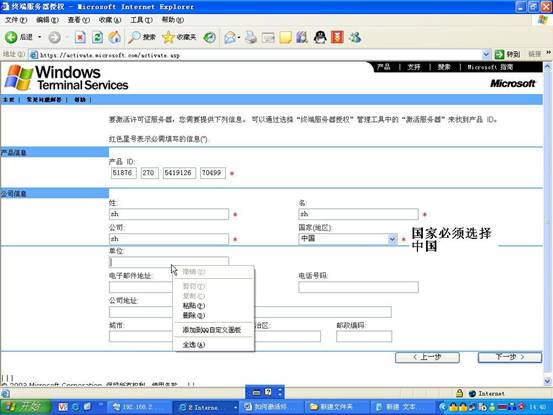553x415 pixels.
Task: Click the yellow note toolbar icon
Action: click(x=285, y=37)
